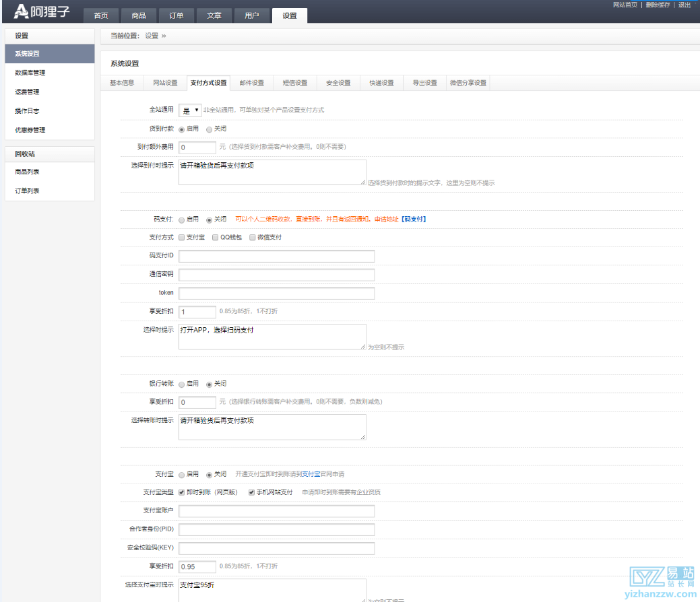Go to 商品 in the top navigation
700x602 pixels.
tap(138, 16)
